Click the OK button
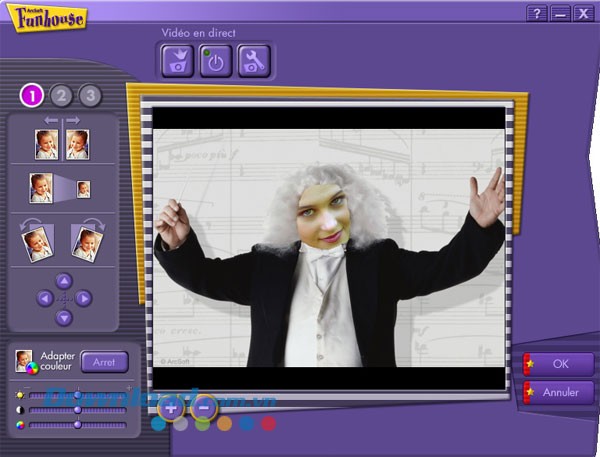The width and height of the screenshot is (600, 457). coord(559,364)
